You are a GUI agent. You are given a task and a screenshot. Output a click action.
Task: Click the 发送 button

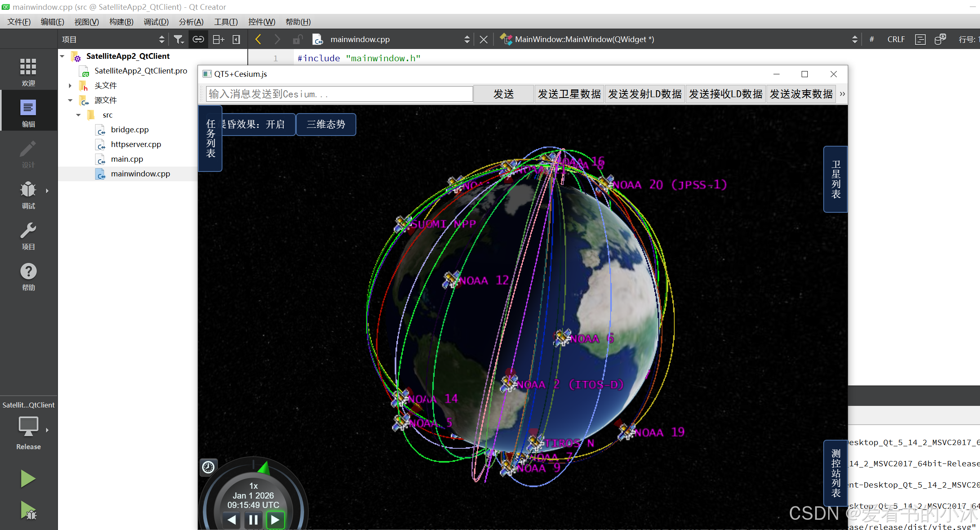(x=504, y=94)
